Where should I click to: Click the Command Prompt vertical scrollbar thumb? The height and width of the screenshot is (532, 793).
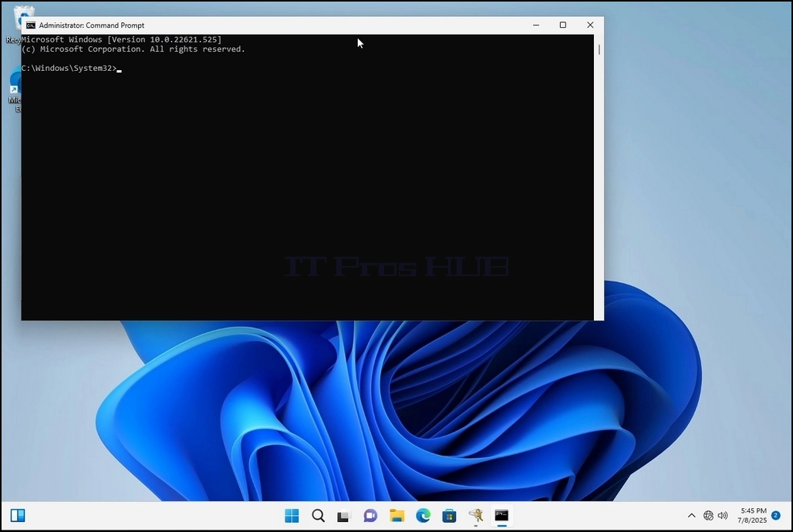[x=599, y=49]
